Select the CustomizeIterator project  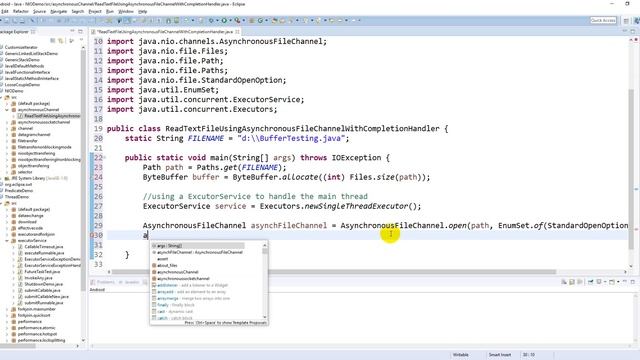[x=21, y=47]
